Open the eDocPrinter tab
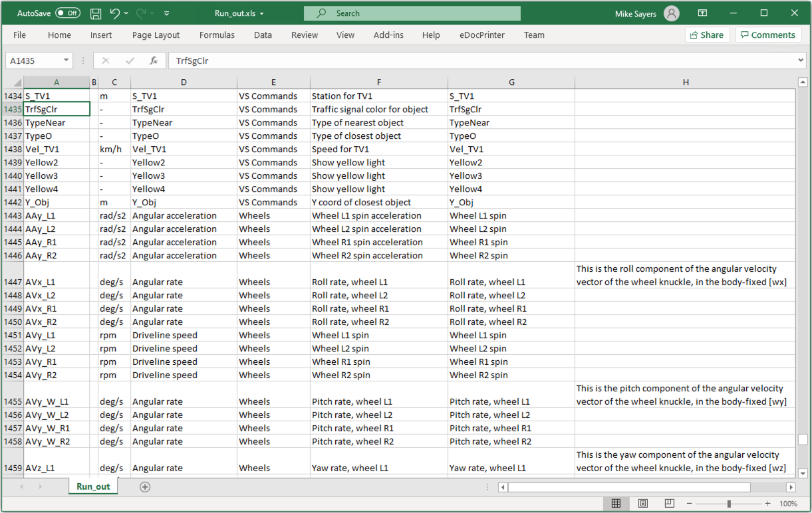812x513 pixels. 482,35
